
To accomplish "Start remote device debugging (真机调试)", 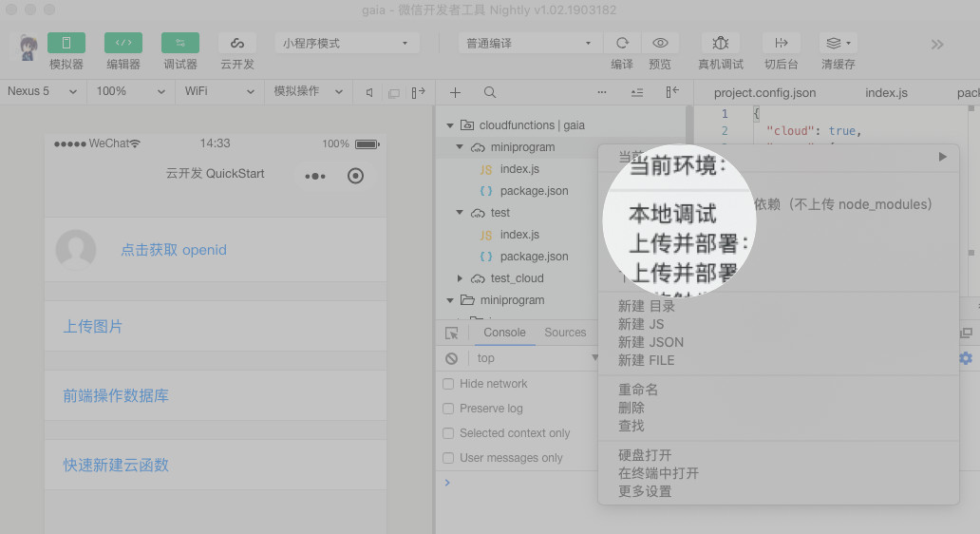I will point(721,43).
